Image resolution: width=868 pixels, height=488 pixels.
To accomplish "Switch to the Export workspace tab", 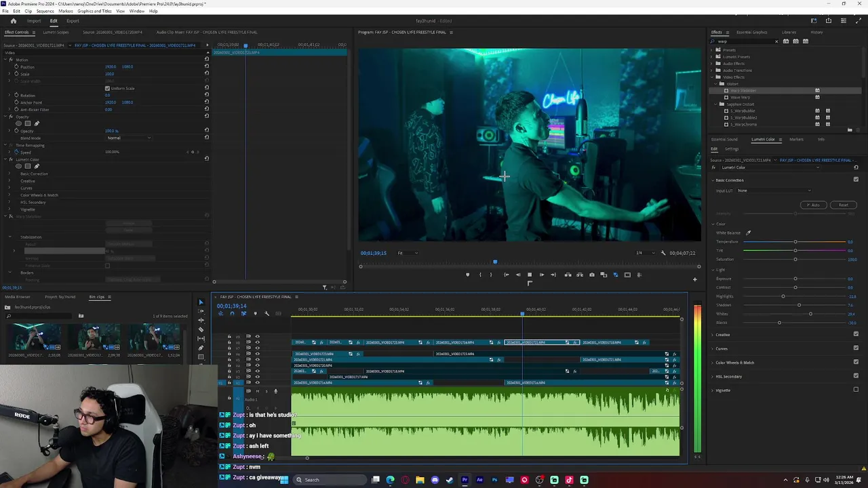I will coord(73,21).
